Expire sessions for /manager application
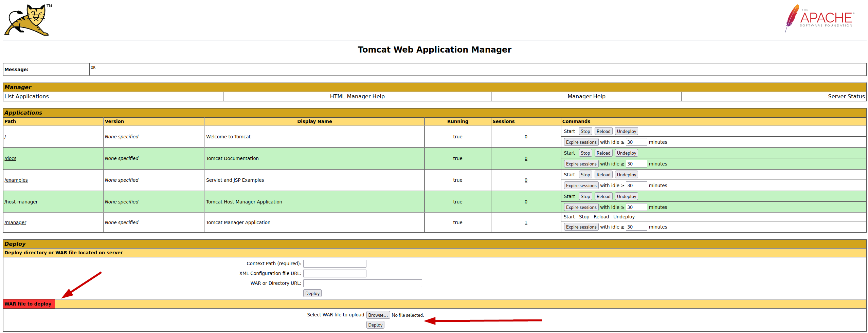868x333 pixels. [x=581, y=227]
